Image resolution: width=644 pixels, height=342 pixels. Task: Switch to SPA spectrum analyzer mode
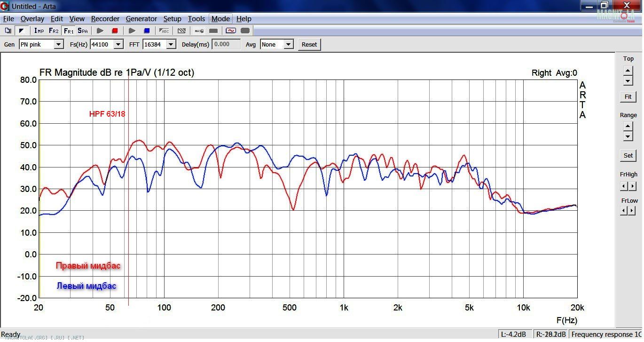(83, 31)
